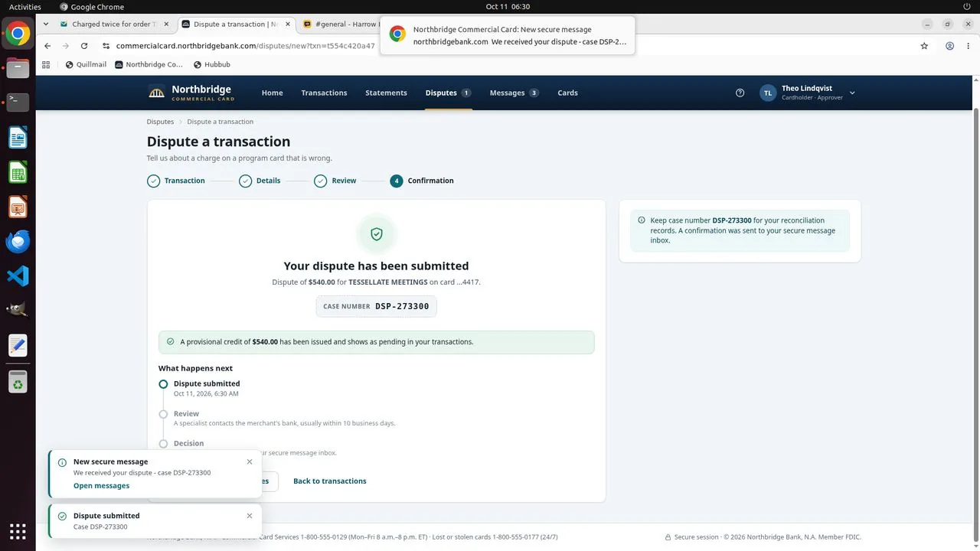Launch GIMP from the dock
Screen dimensions: 980x551
(x=18, y=310)
